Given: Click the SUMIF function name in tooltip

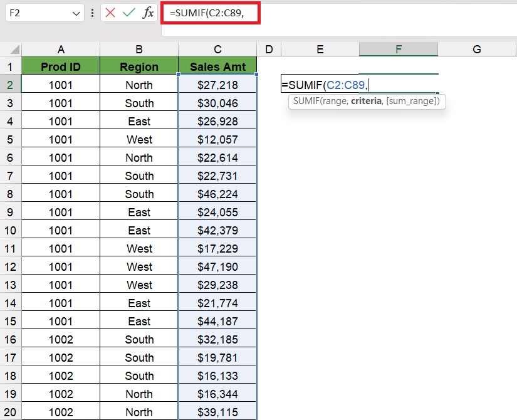Looking at the screenshot, I should 306,101.
